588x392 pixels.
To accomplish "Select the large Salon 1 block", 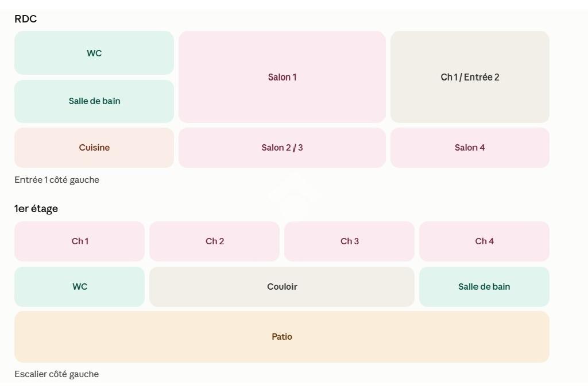I will pyautogui.click(x=282, y=77).
